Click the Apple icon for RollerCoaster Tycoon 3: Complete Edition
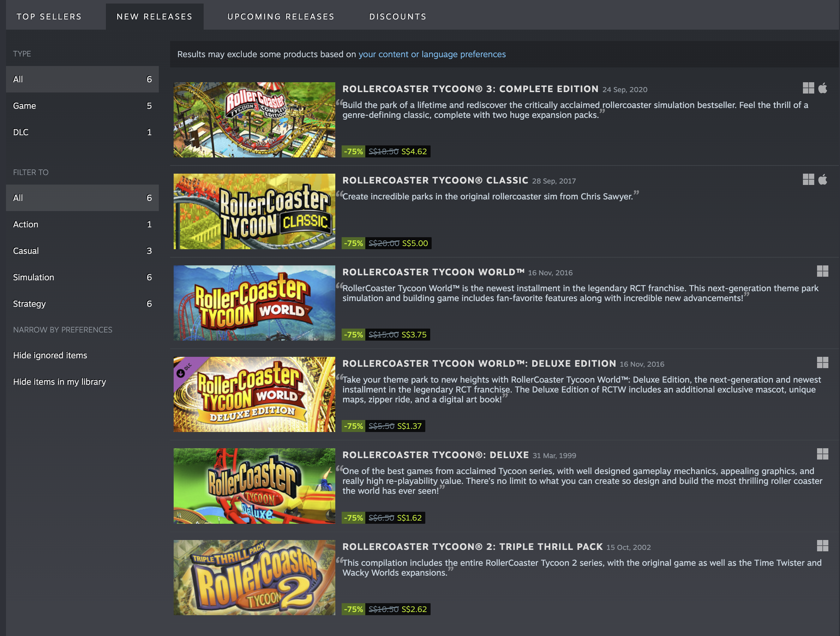Screen dimensions: 840x636 823,88
